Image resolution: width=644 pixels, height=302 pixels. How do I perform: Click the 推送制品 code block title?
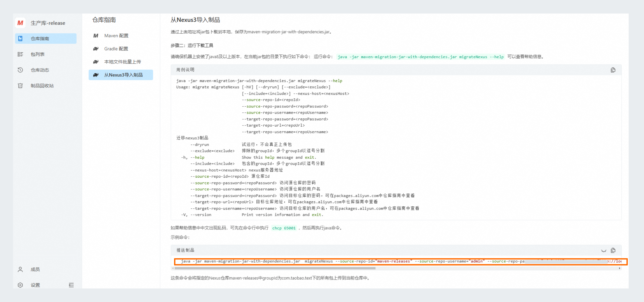coord(185,250)
